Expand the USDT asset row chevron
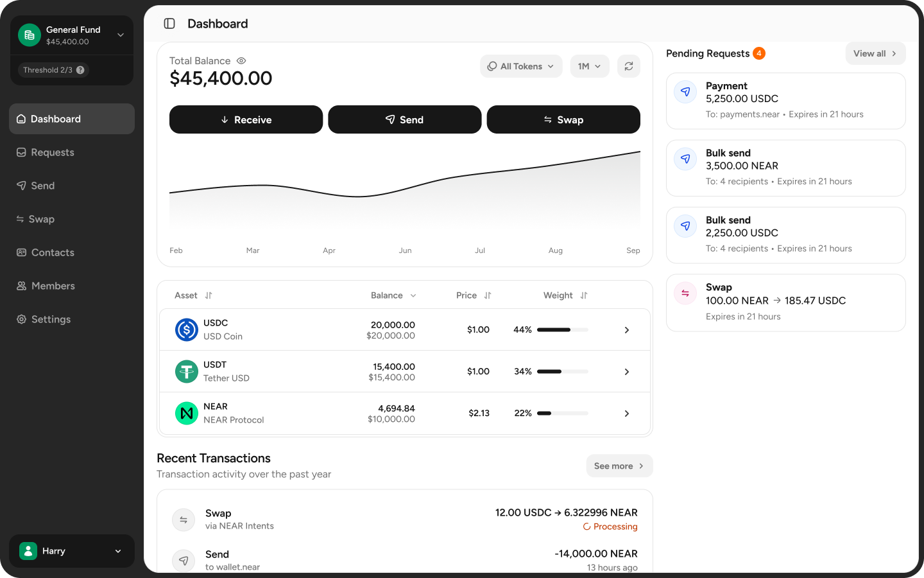Screen dimensions: 924x578 click(627, 372)
